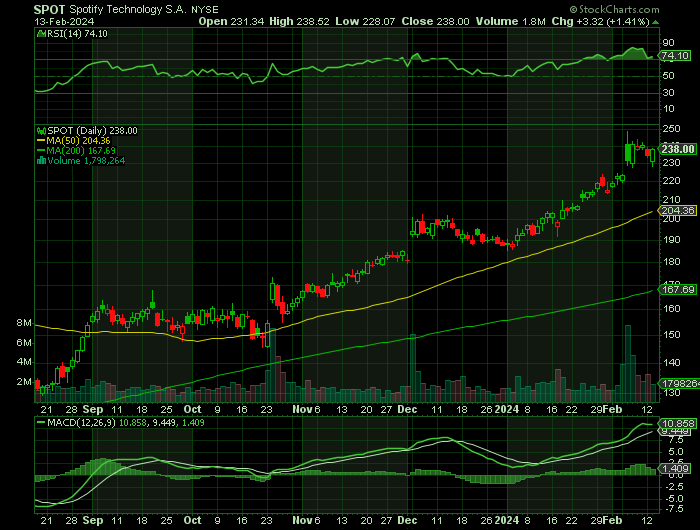Viewport: 700px width, 530px height.
Task: Click the MA(50) 204.36 legend text
Action: (x=78, y=141)
